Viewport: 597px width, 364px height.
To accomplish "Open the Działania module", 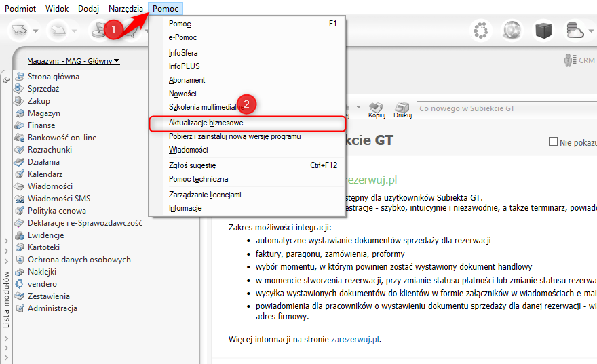I will [x=43, y=161].
